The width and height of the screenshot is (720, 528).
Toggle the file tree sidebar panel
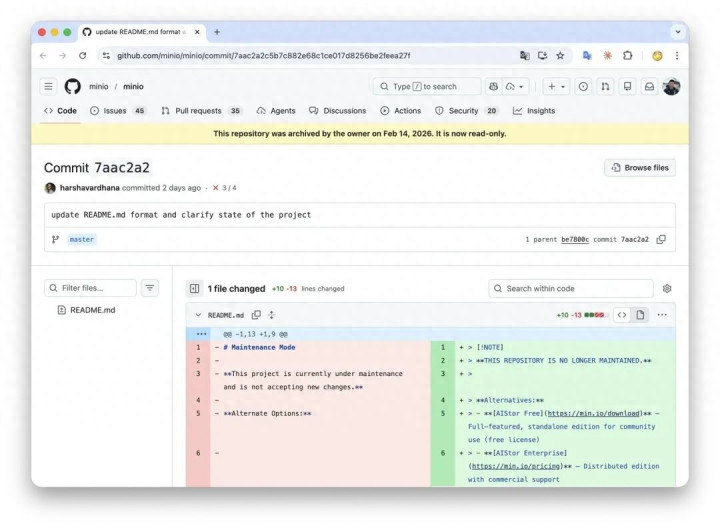(194, 288)
